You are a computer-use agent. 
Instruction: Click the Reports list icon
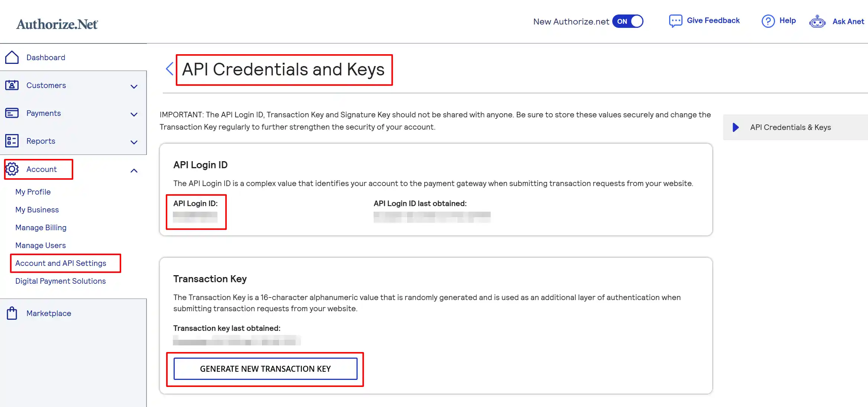pos(12,141)
